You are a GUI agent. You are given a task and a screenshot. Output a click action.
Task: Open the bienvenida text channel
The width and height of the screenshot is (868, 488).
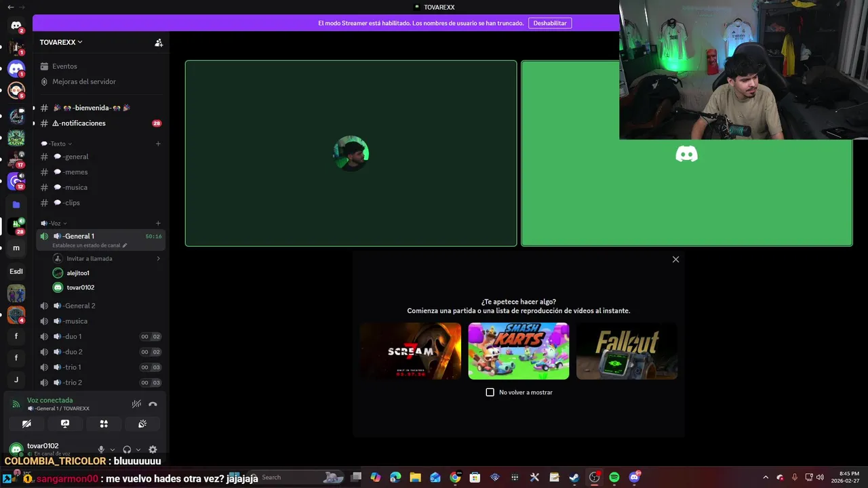tap(100, 108)
